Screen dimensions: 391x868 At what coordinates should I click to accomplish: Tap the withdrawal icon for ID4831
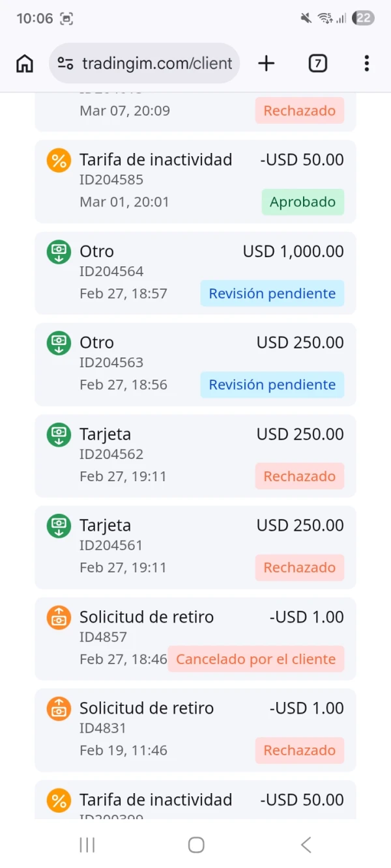tap(59, 708)
